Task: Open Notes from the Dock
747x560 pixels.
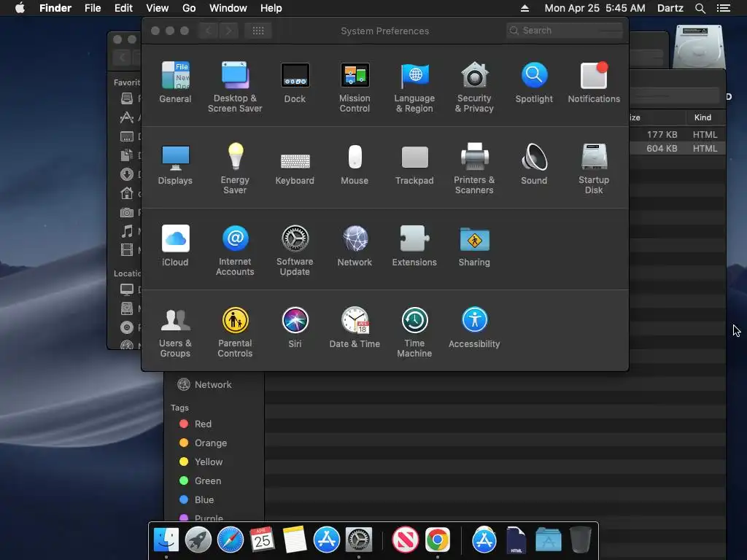Action: click(295, 540)
